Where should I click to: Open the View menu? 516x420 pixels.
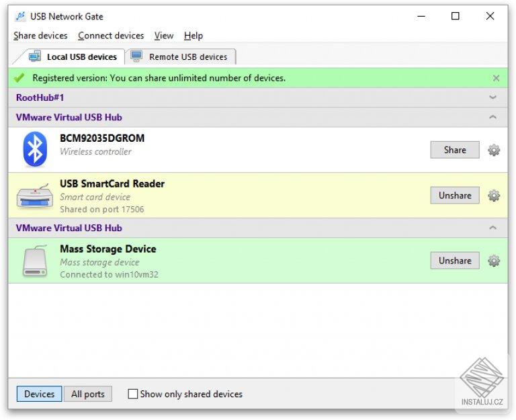[x=164, y=36]
